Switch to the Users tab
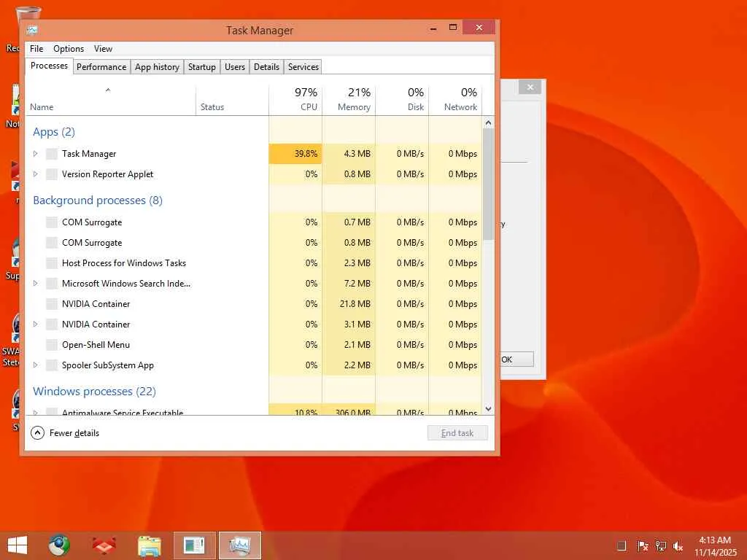747x560 pixels. pyautogui.click(x=235, y=67)
